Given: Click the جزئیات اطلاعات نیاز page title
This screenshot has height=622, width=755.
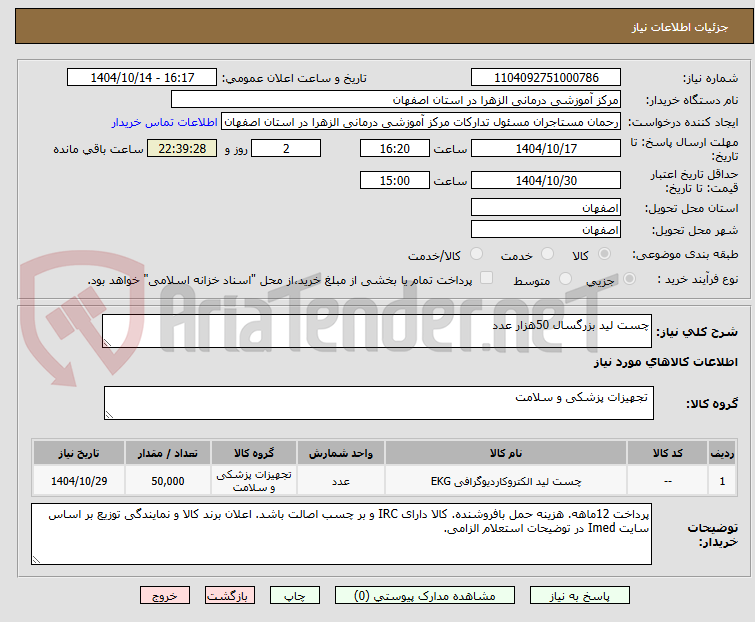Looking at the screenshot, I should tap(679, 27).
